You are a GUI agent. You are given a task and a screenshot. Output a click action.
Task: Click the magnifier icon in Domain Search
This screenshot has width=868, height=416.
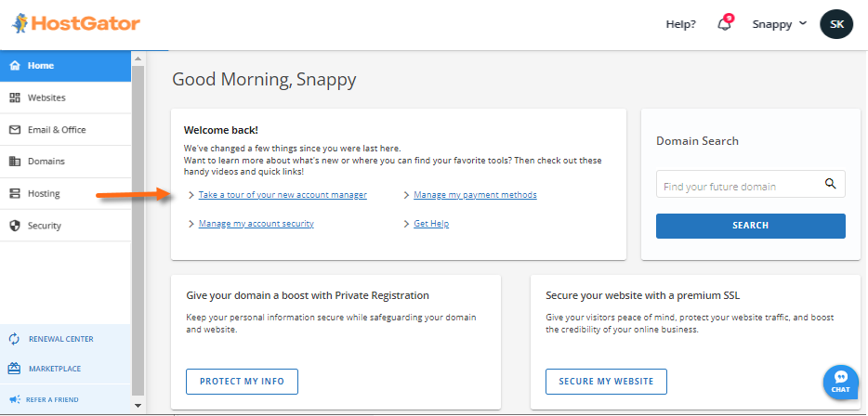830,184
